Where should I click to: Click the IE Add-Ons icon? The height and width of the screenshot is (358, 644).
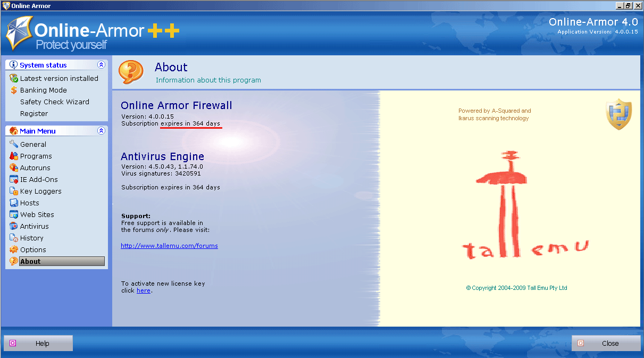(x=14, y=179)
